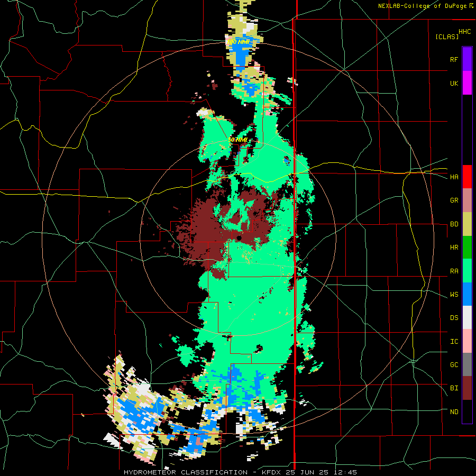Click the RF legend label

454,59
